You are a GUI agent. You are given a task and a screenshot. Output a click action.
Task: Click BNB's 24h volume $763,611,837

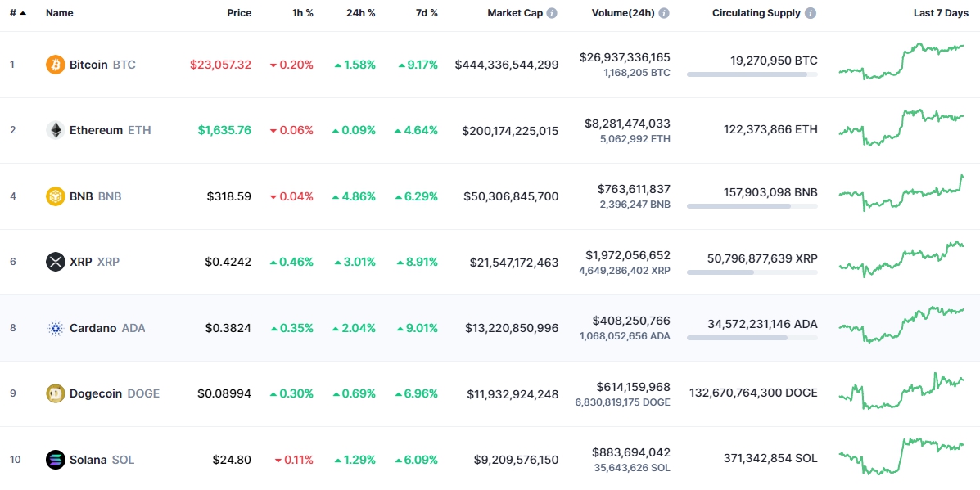point(634,188)
